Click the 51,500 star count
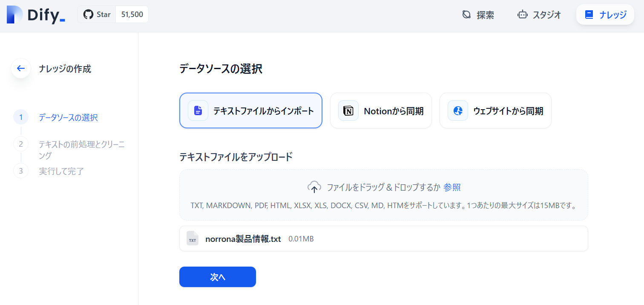 coord(132,15)
